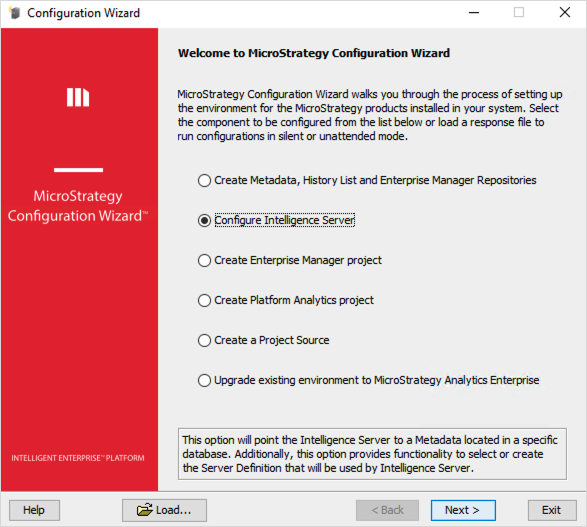Close the Configuration Wizard window
Image resolution: width=587 pixels, height=527 pixels.
[565, 13]
